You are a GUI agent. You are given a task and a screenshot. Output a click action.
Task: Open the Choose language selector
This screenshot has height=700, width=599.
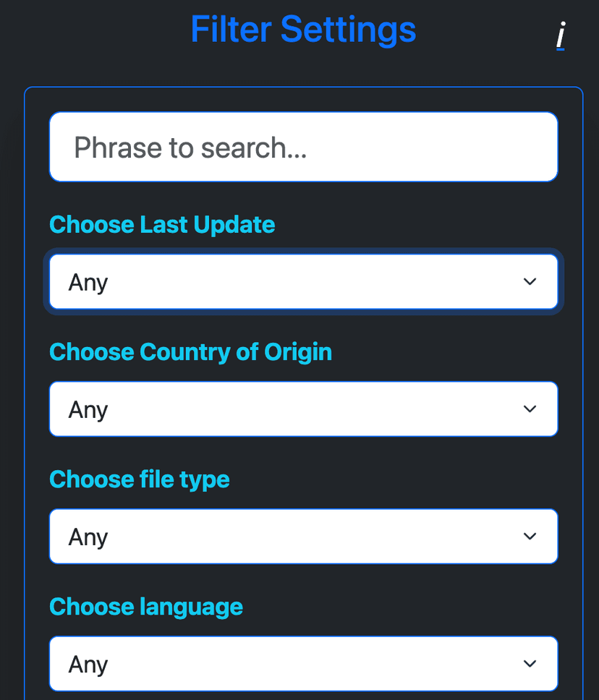[x=303, y=663]
